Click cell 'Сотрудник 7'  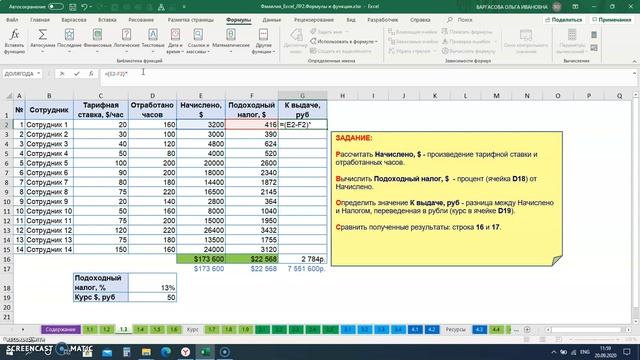click(49, 182)
